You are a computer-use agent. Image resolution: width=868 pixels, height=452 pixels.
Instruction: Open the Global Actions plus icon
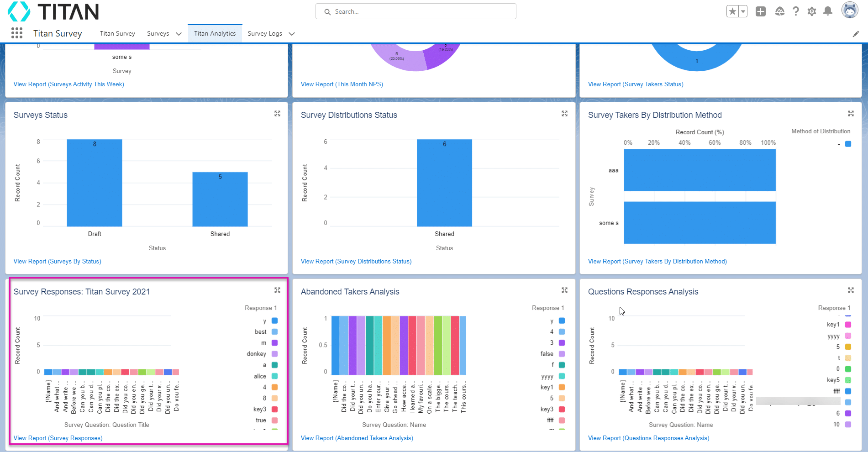point(760,11)
